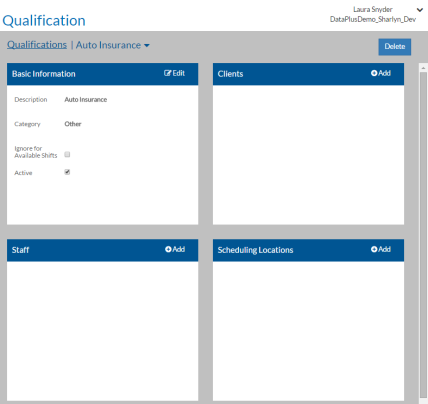
Task: Select the Basic Information panel header
Action: pyautogui.click(x=102, y=74)
